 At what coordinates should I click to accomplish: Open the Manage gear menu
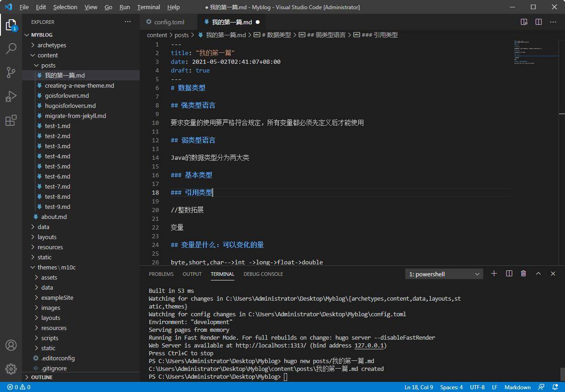click(x=11, y=369)
